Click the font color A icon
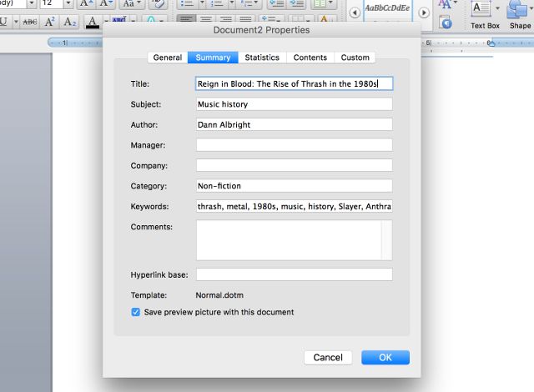Viewport: 534px width, 392px height. tap(92, 22)
